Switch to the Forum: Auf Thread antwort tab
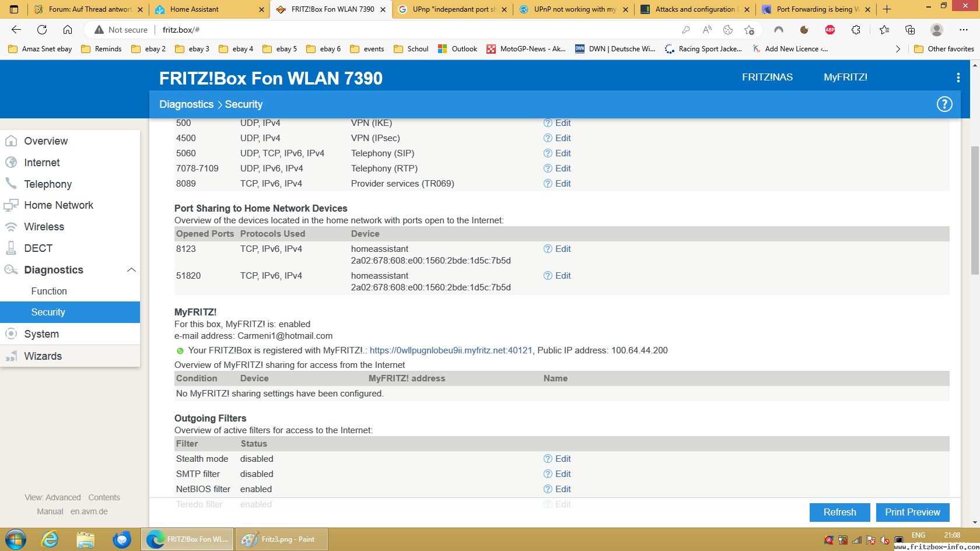This screenshot has width=980, height=551. point(89,9)
